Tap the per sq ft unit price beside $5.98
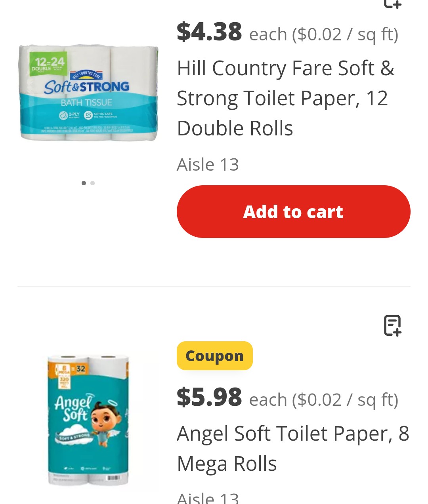Viewport: 428px width, 504px height. [x=323, y=399]
